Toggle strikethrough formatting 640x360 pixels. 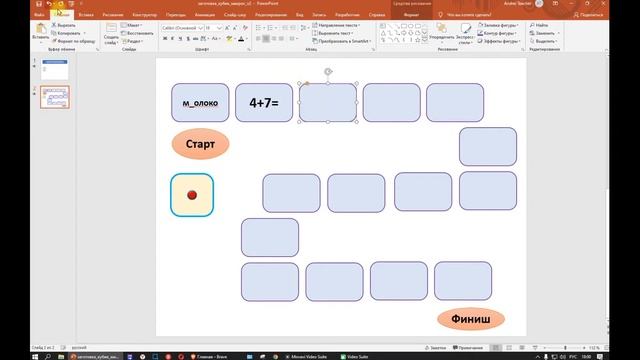(x=196, y=39)
